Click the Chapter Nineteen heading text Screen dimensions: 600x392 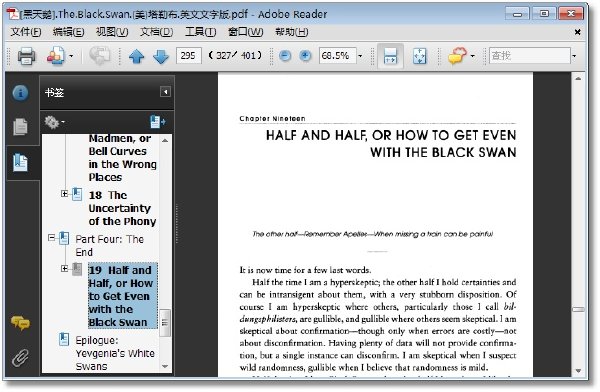[272, 119]
